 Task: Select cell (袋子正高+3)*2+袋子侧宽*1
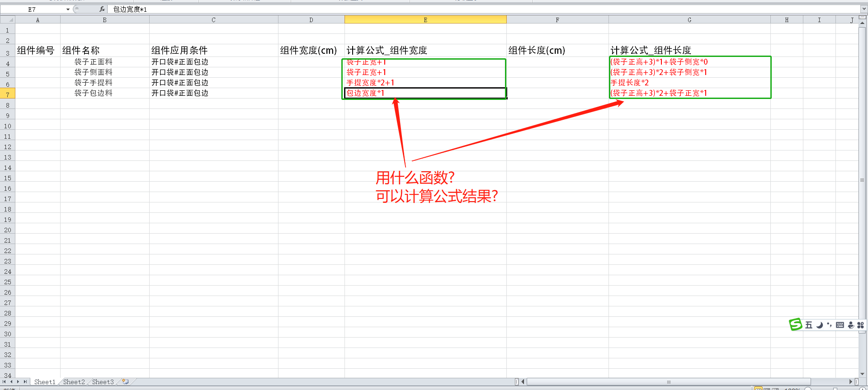pos(689,72)
